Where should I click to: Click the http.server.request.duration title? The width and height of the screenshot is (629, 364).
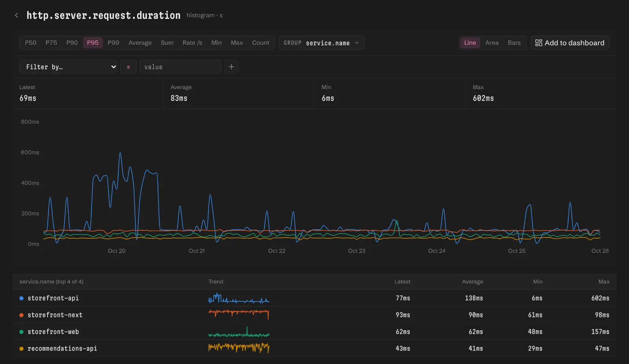coord(103,15)
